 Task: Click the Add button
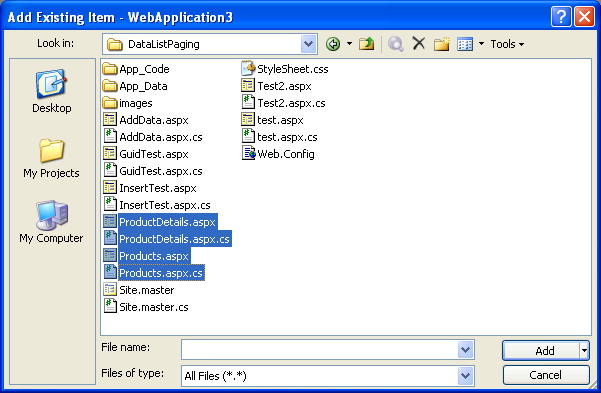click(x=541, y=350)
